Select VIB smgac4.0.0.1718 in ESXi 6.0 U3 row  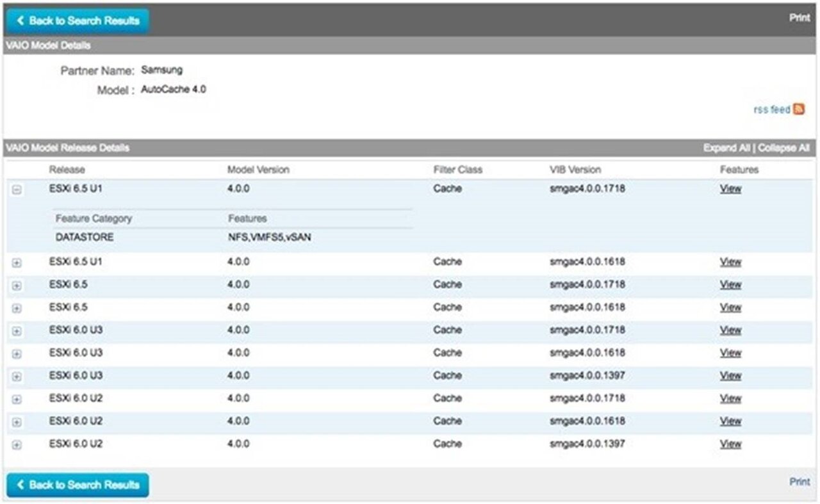587,330
